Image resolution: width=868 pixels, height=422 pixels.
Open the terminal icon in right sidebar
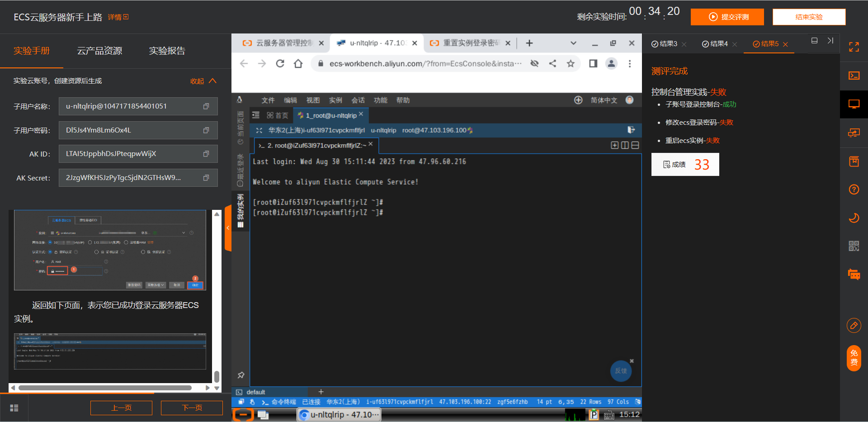(x=854, y=76)
